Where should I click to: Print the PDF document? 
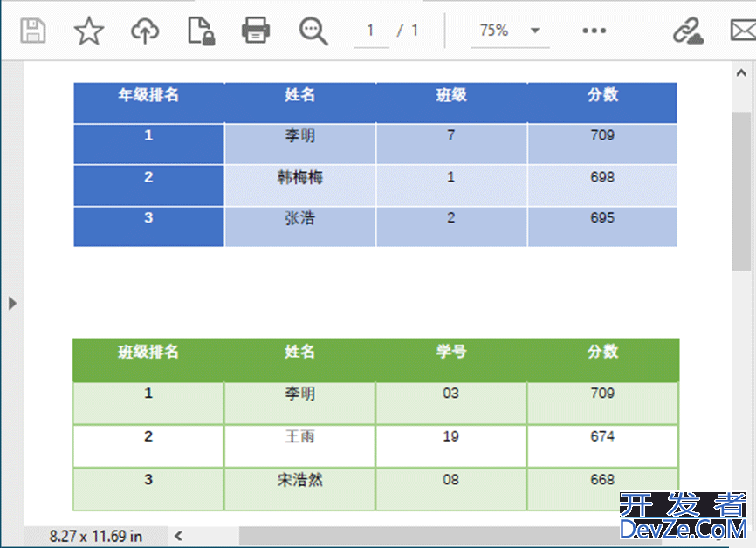(256, 31)
